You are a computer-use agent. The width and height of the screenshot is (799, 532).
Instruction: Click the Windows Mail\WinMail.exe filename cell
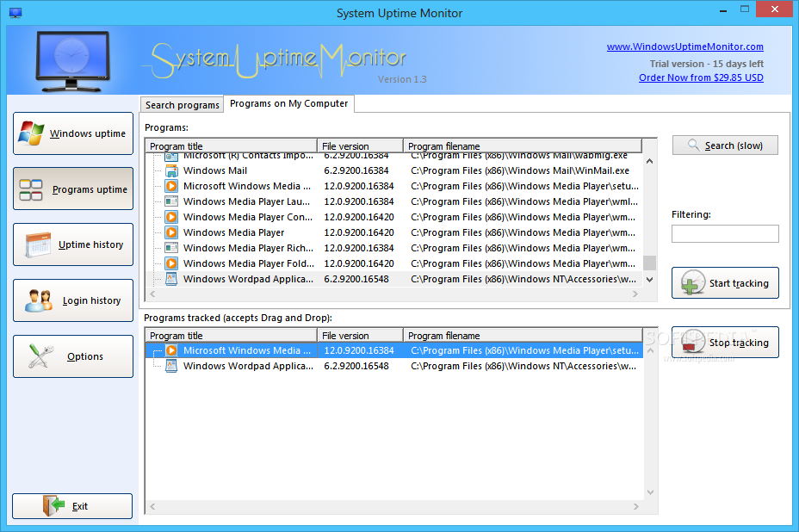[x=520, y=170]
